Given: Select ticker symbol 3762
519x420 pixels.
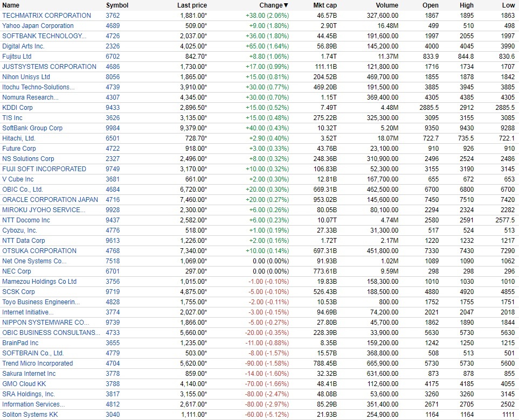Looking at the screenshot, I should click(113, 16).
